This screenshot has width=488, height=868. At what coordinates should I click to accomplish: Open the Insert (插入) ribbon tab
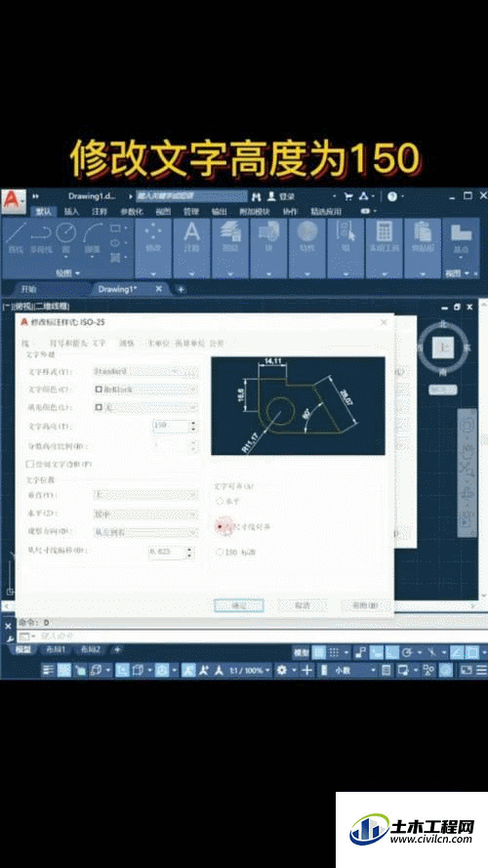click(x=72, y=212)
